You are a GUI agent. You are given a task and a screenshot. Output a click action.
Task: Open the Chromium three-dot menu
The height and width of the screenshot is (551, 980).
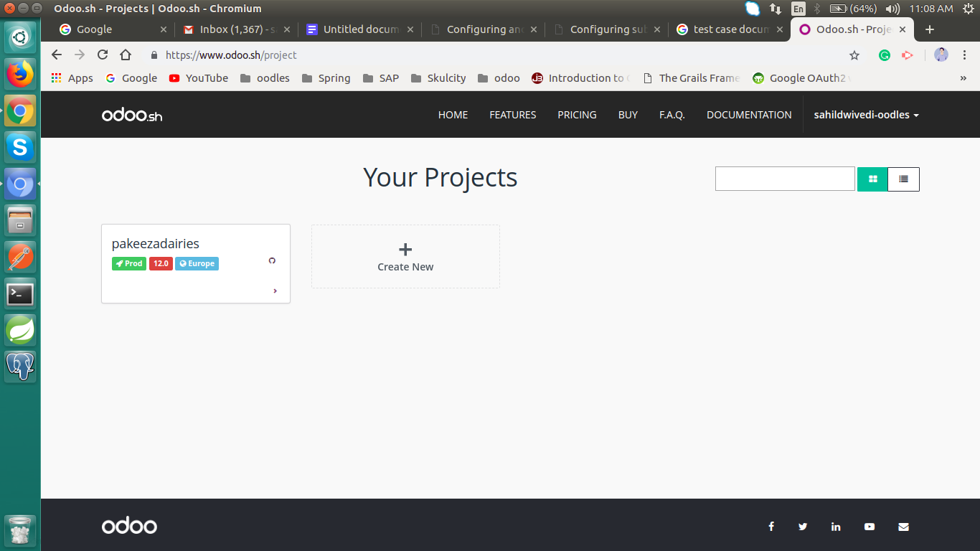pyautogui.click(x=964, y=55)
